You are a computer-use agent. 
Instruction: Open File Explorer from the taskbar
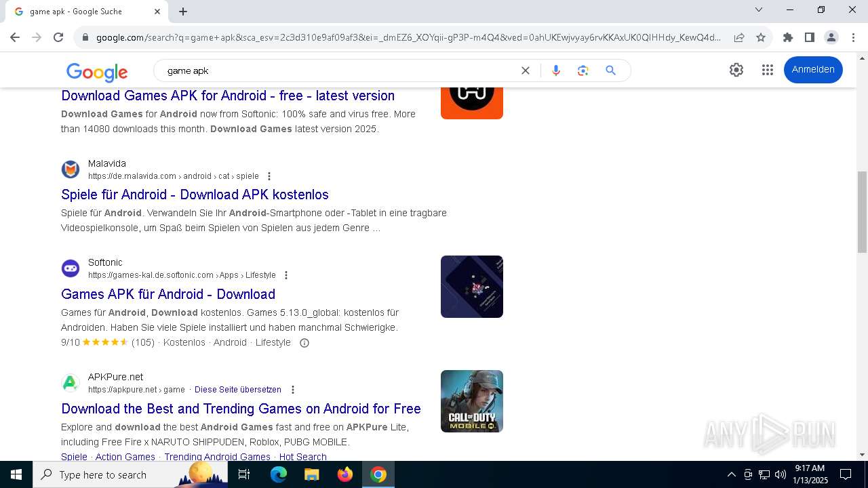(x=312, y=474)
